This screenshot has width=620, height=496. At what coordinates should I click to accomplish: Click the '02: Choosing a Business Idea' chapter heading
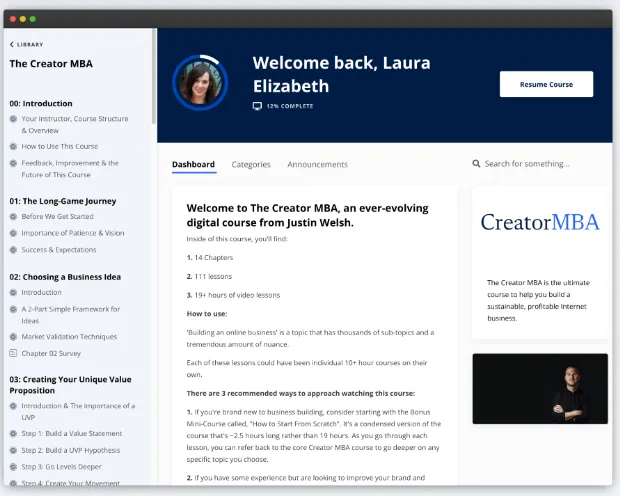click(x=65, y=277)
